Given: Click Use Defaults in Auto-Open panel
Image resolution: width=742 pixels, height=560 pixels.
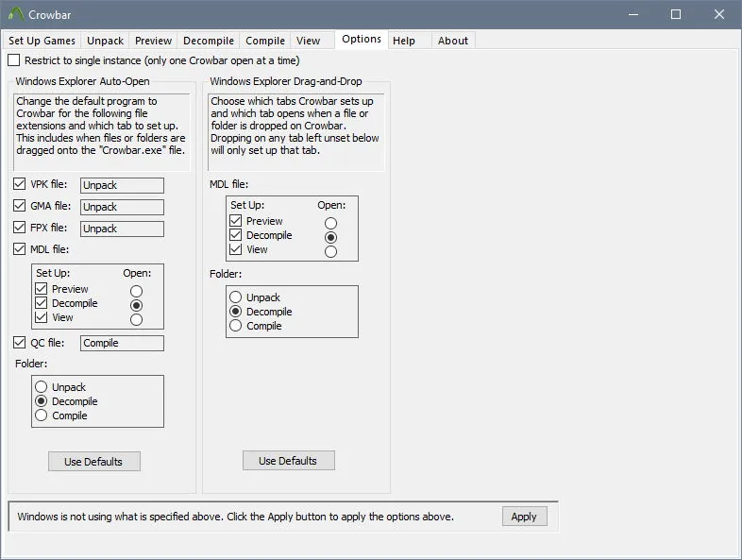Looking at the screenshot, I should point(93,462).
